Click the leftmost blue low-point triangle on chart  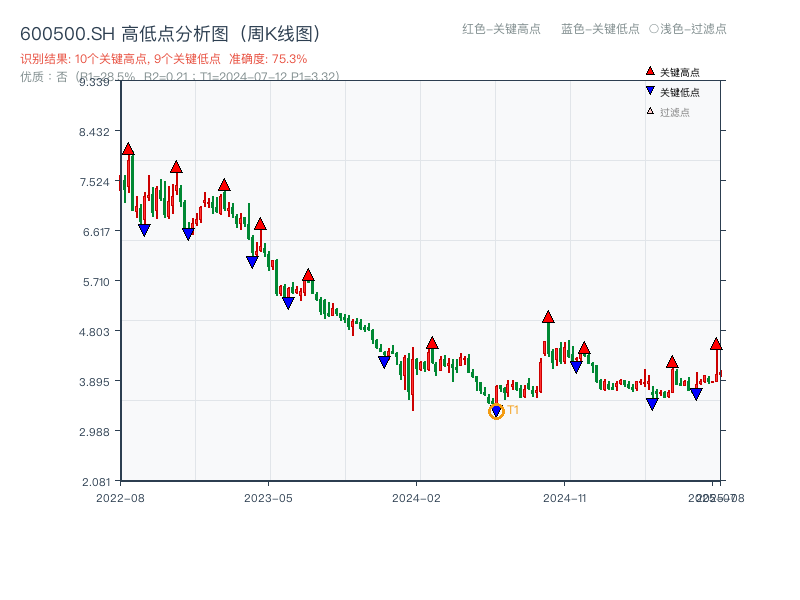(144, 230)
